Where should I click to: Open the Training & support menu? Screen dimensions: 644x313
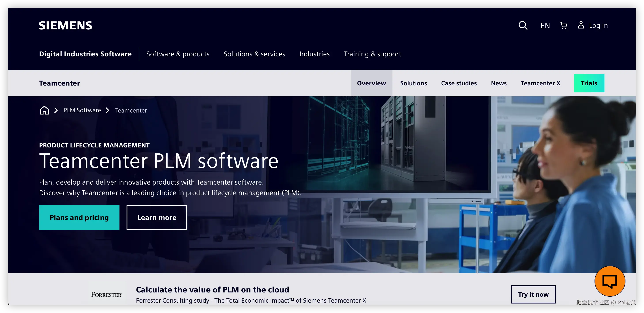point(372,54)
